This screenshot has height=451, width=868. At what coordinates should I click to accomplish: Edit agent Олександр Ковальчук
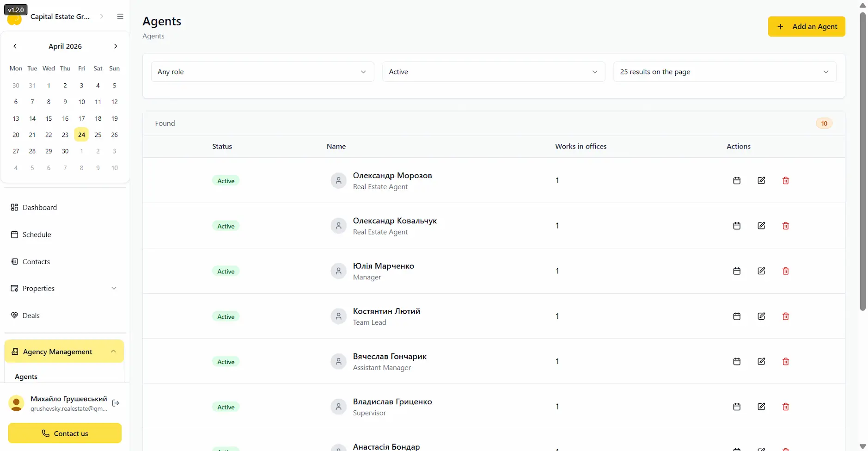pyautogui.click(x=761, y=226)
